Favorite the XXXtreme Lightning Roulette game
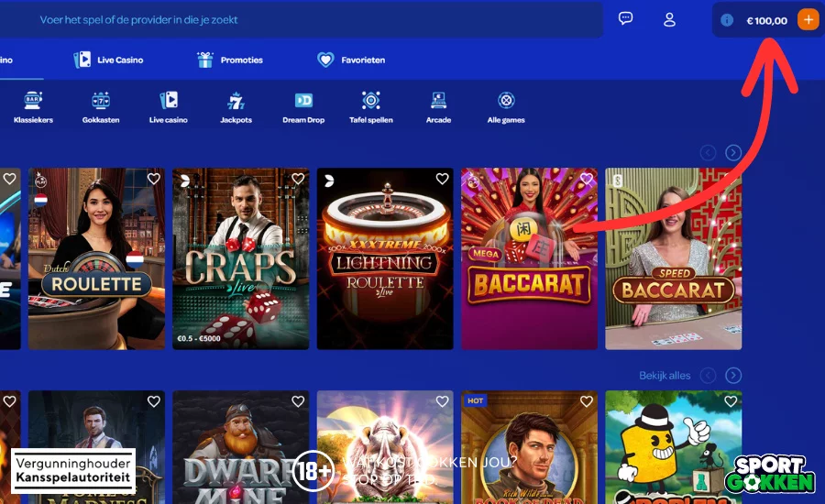The width and height of the screenshot is (825, 504). [x=442, y=179]
